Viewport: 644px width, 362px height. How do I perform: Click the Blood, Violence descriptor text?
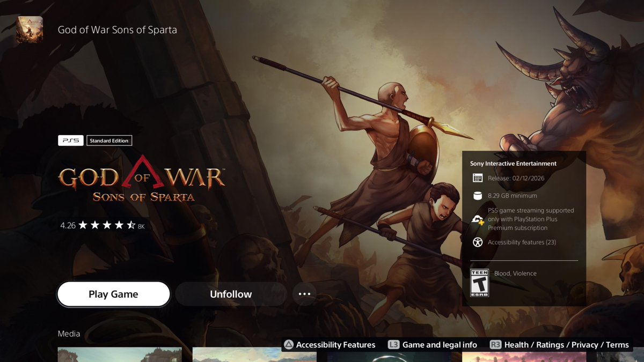(515, 274)
